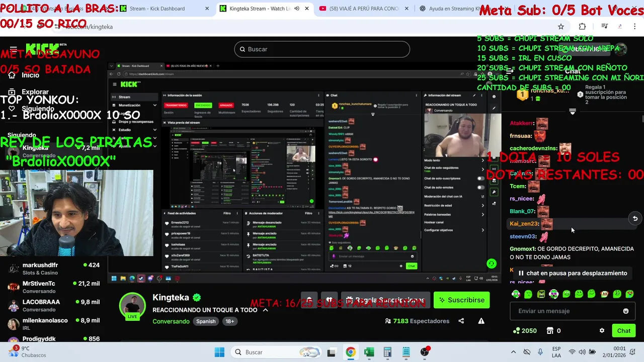Screen dimensions: 644x362
Task: Open chat settings gear icon
Action: [602, 330]
